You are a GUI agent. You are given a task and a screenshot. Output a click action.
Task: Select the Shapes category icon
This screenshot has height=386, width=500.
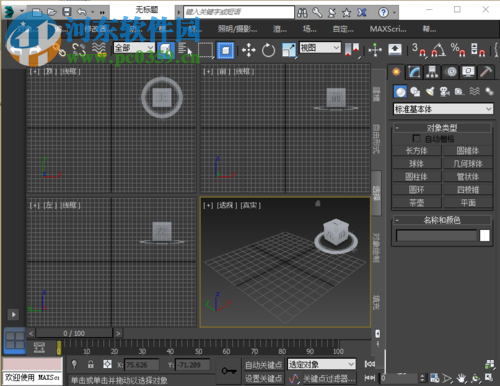coord(415,91)
